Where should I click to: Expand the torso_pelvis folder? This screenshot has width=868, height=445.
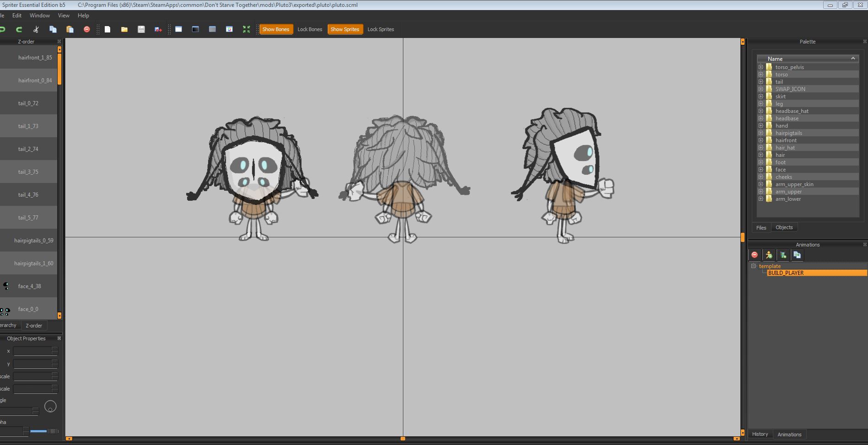761,67
